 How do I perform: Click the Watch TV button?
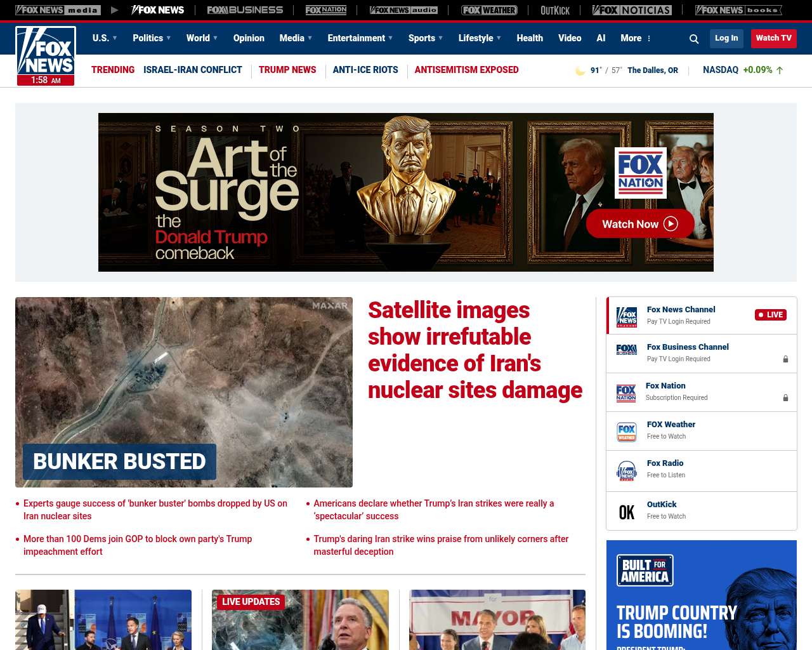pyautogui.click(x=773, y=38)
